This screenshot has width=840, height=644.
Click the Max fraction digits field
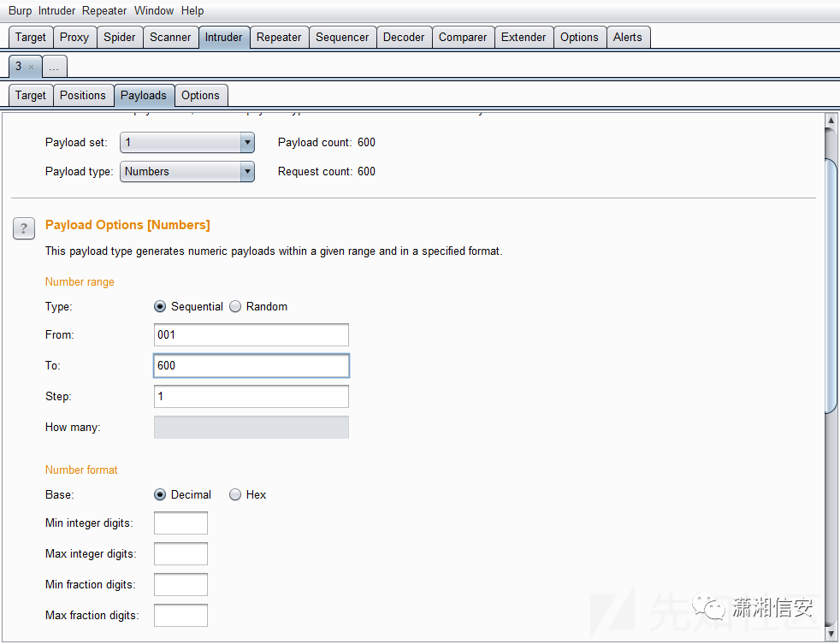pos(181,615)
